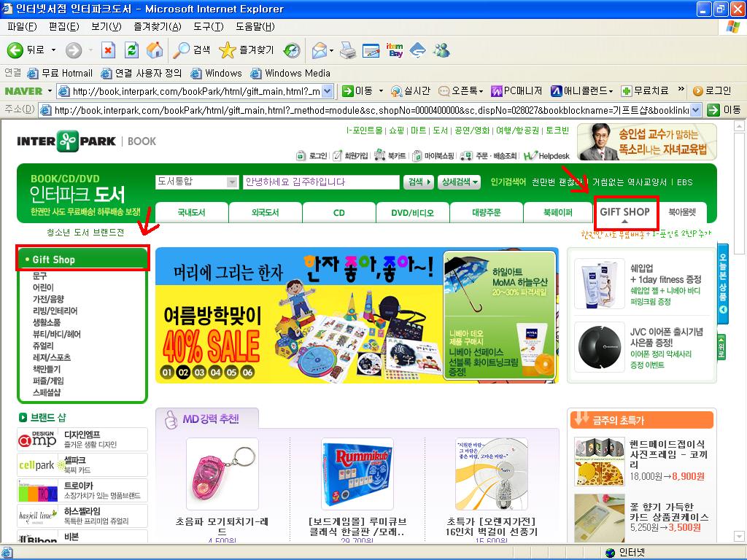The height and width of the screenshot is (560, 747).
Task: Click 이동 next to the address bar
Action: tap(724, 110)
